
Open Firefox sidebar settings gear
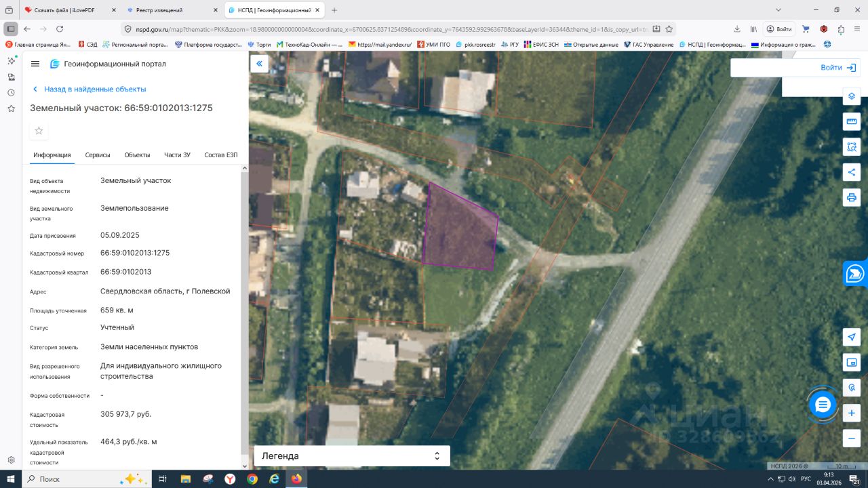(x=11, y=460)
